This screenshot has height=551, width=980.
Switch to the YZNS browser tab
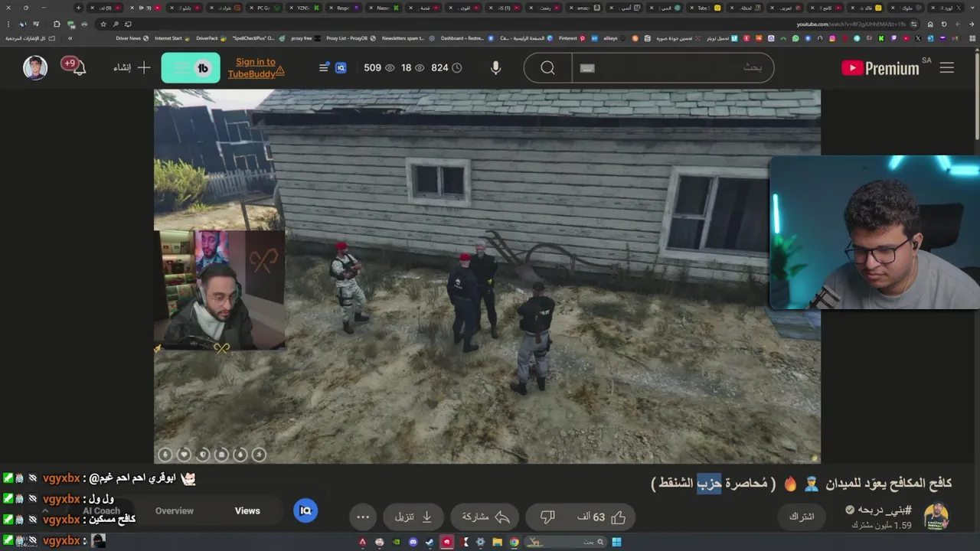click(x=303, y=8)
